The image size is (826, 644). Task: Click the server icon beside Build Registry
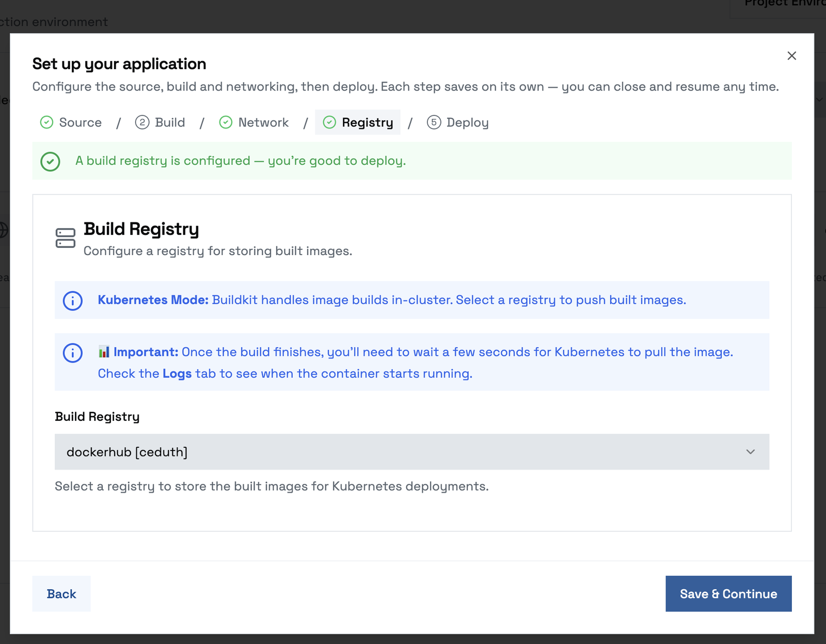[x=66, y=238]
